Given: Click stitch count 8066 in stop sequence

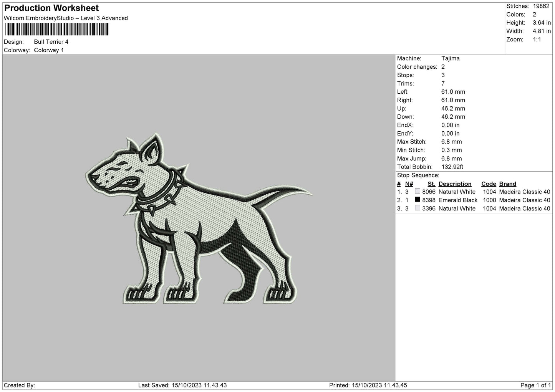Looking at the screenshot, I should pos(429,192).
